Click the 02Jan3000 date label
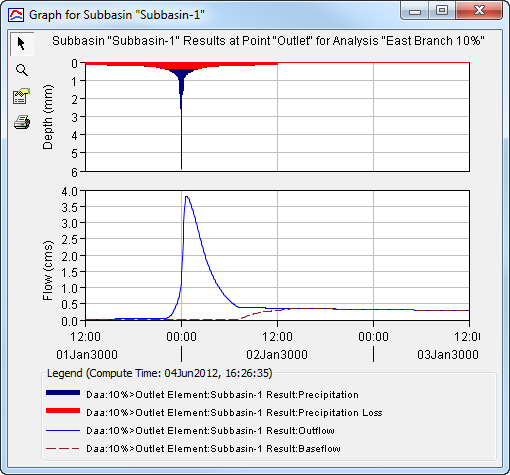This screenshot has height=475, width=510. coord(277,354)
